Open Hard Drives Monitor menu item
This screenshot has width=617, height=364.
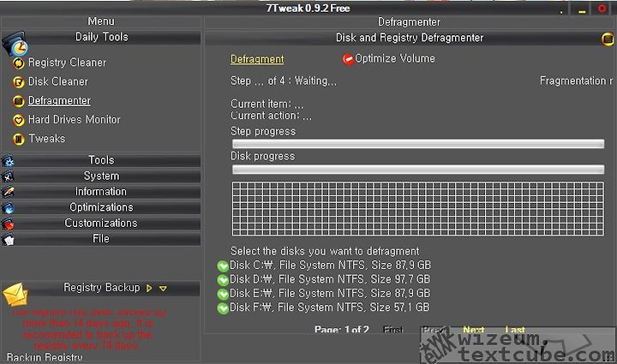[x=75, y=120]
